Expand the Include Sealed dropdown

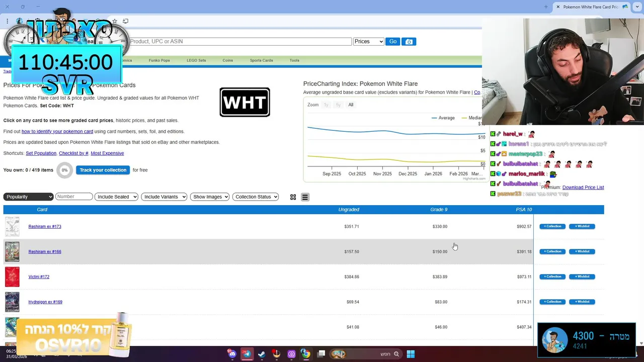pos(116,197)
